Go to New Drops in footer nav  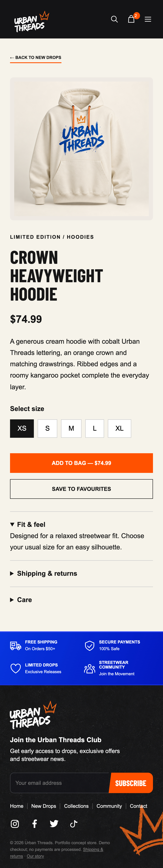44,806
